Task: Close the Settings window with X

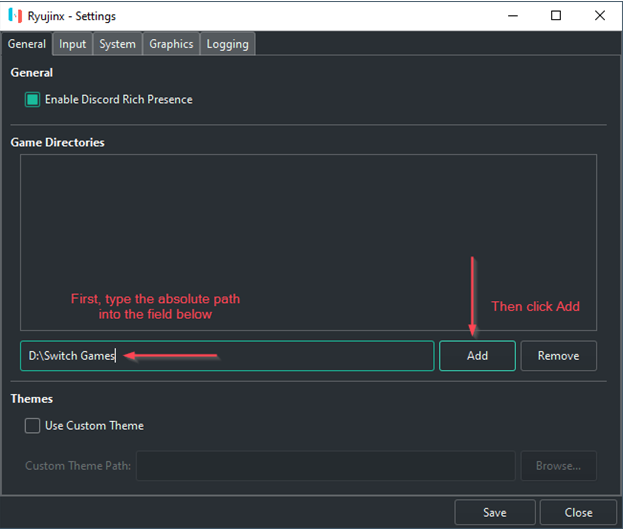Action: [600, 16]
